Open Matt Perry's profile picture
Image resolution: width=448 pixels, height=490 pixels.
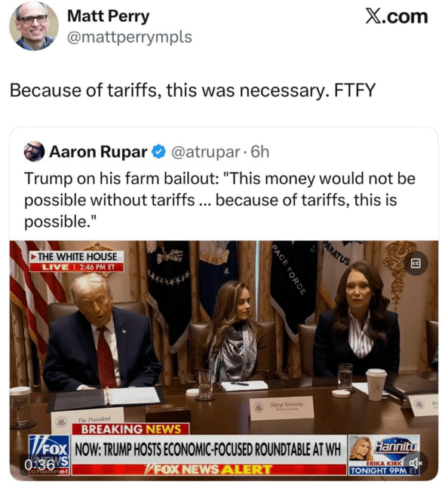[34, 26]
